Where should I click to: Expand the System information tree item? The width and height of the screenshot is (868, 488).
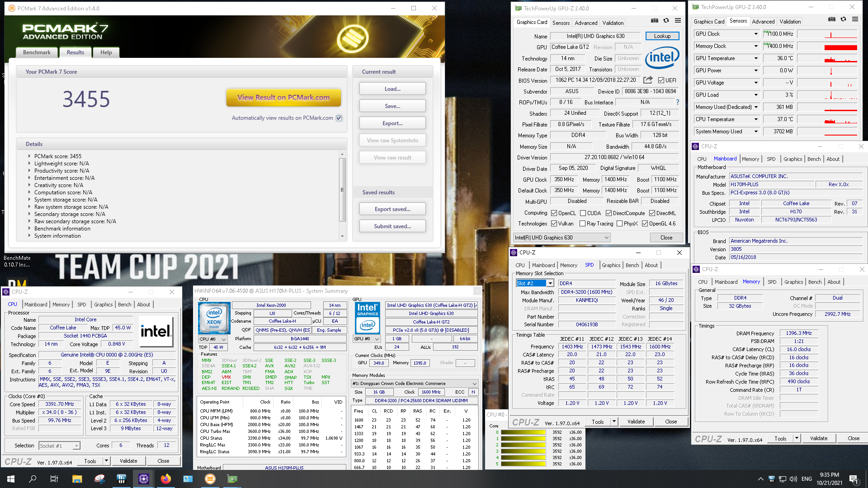pos(29,236)
